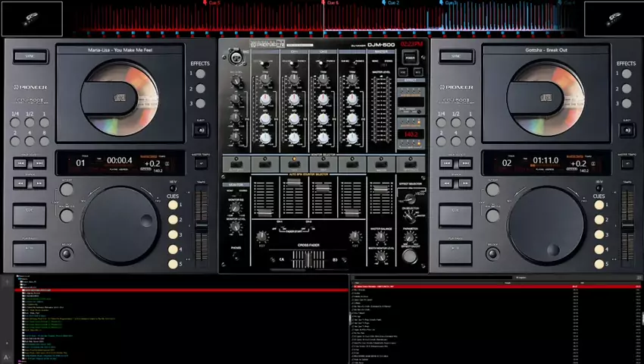Viewport: 644px width, 364px height.
Task: Trigger cue point 1 on the left deck
Action: click(x=173, y=205)
